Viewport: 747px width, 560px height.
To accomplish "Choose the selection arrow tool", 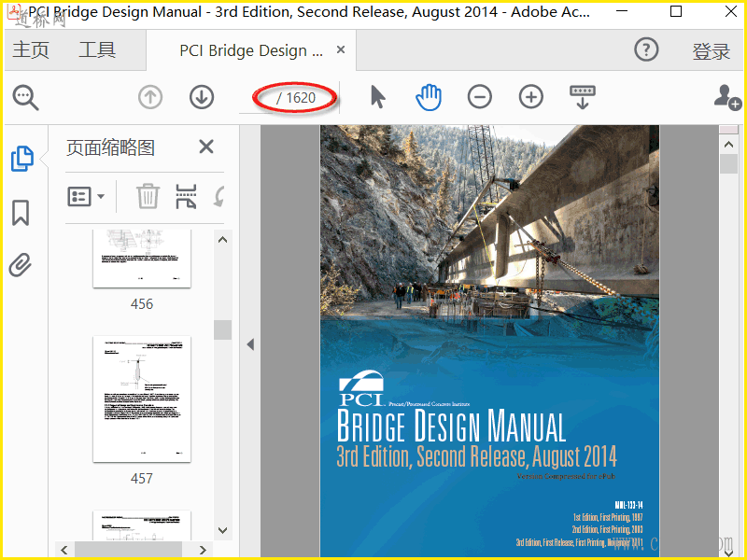I will pyautogui.click(x=378, y=97).
